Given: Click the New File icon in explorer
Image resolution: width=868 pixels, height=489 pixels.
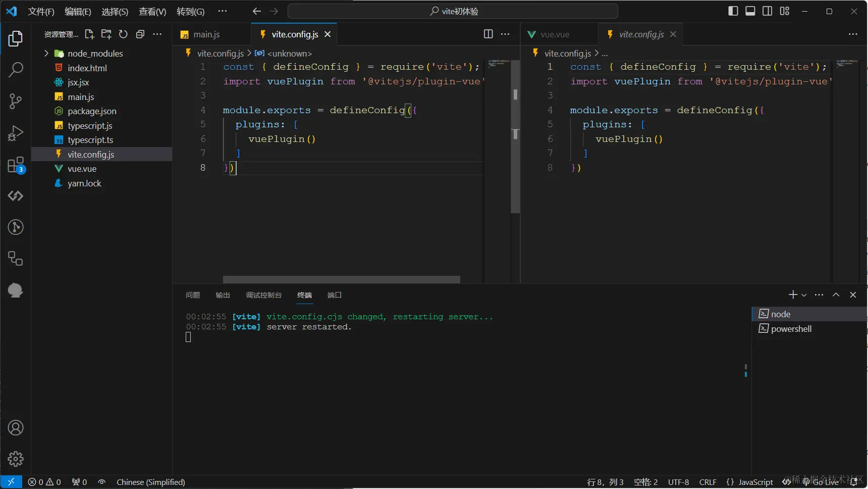Looking at the screenshot, I should (89, 34).
